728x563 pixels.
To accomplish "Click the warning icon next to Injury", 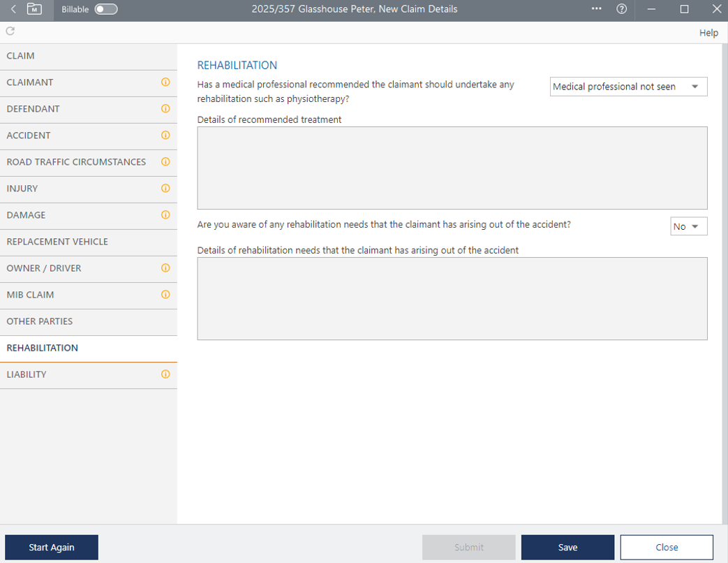I will click(x=165, y=189).
